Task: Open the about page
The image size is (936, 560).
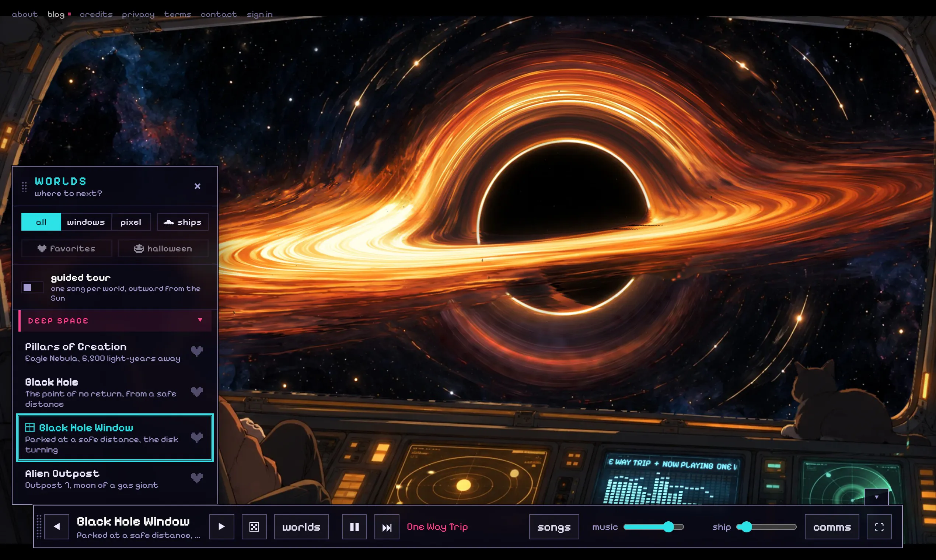Action: (25, 14)
